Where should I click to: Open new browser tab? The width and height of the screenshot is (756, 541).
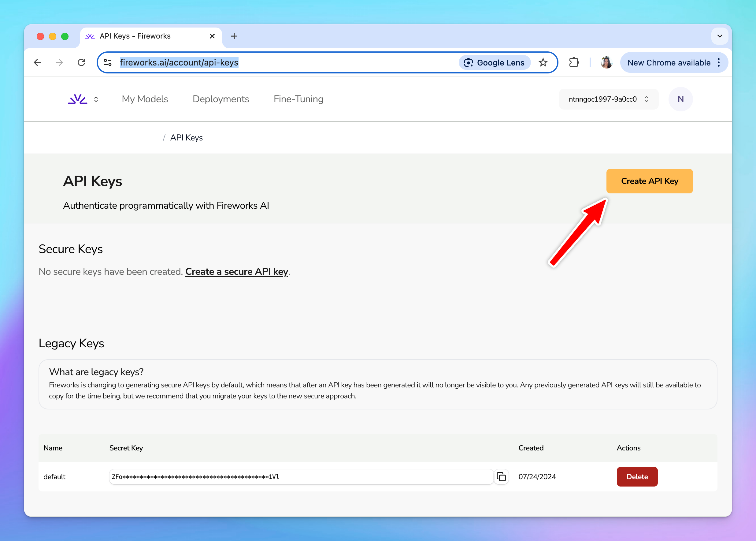(x=234, y=36)
